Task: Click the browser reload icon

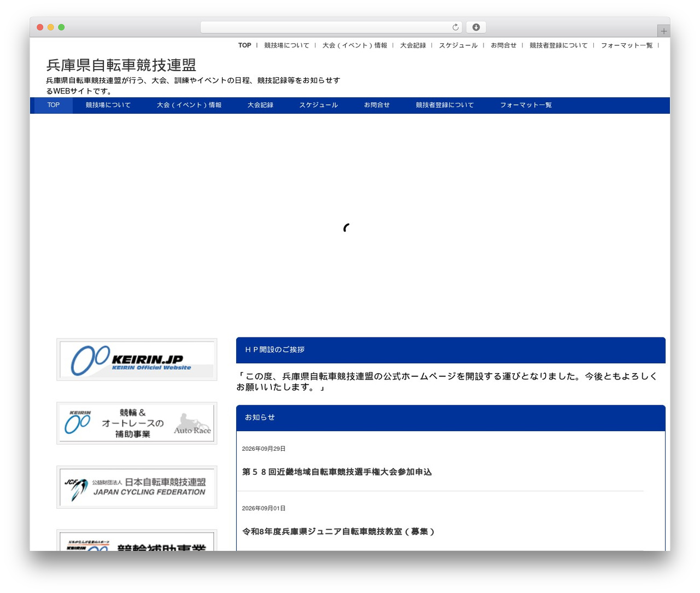Action: pyautogui.click(x=455, y=27)
